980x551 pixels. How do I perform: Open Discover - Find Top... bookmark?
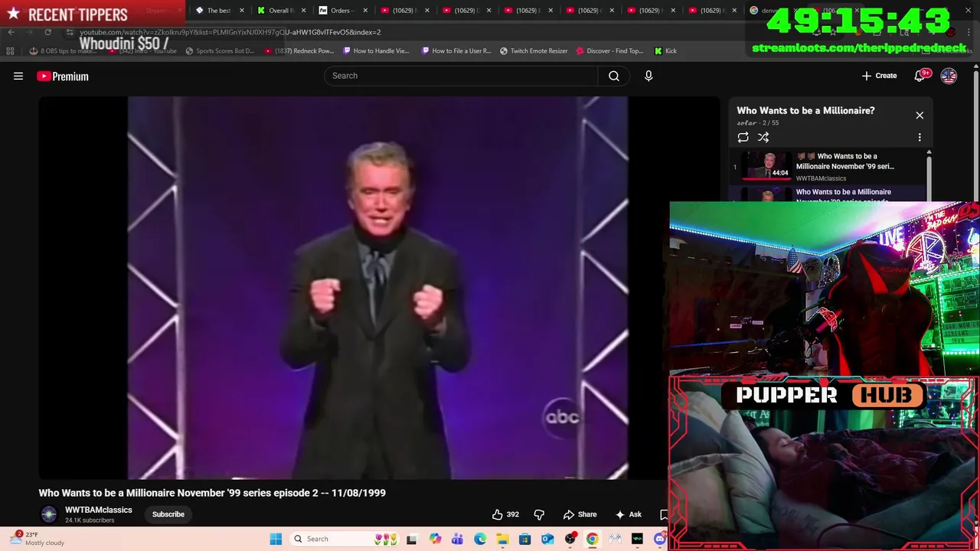point(609,51)
